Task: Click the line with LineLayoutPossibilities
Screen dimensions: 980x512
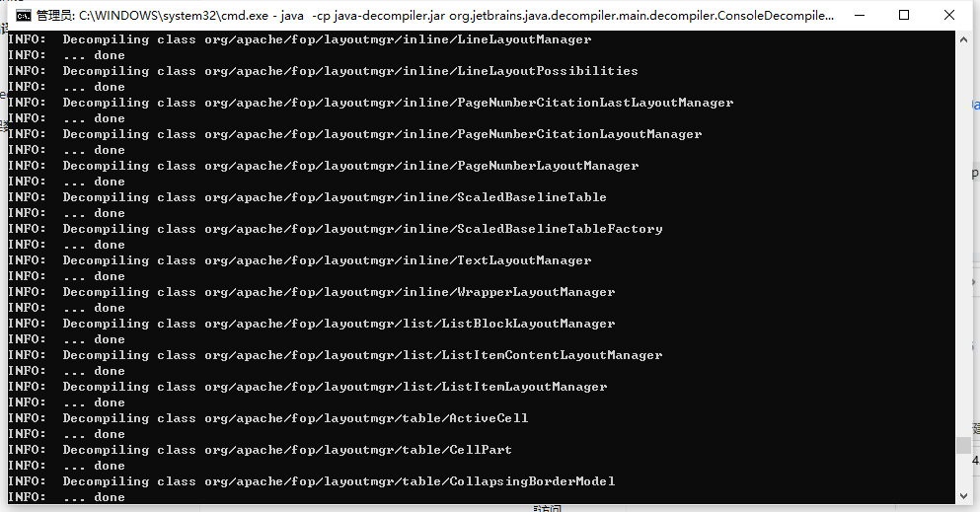Action: [323, 71]
